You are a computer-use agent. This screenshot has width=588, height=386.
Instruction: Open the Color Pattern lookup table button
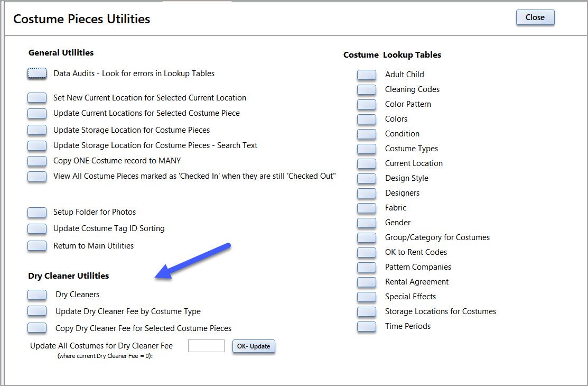tap(366, 104)
